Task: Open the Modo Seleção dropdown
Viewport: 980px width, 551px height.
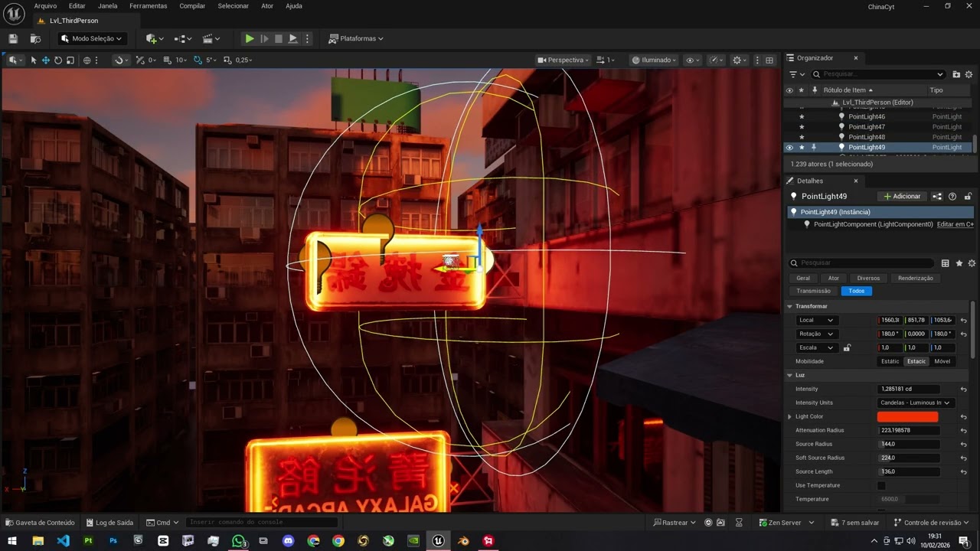Action: [92, 38]
